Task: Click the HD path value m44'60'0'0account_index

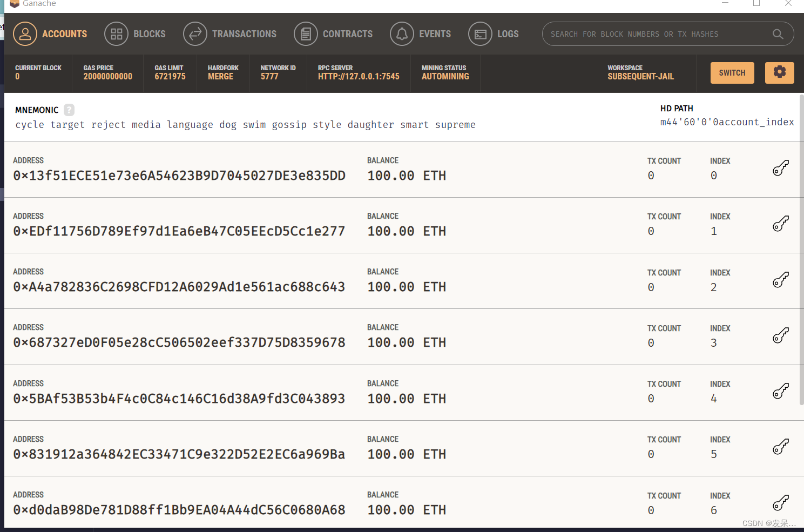Action: pyautogui.click(x=727, y=122)
